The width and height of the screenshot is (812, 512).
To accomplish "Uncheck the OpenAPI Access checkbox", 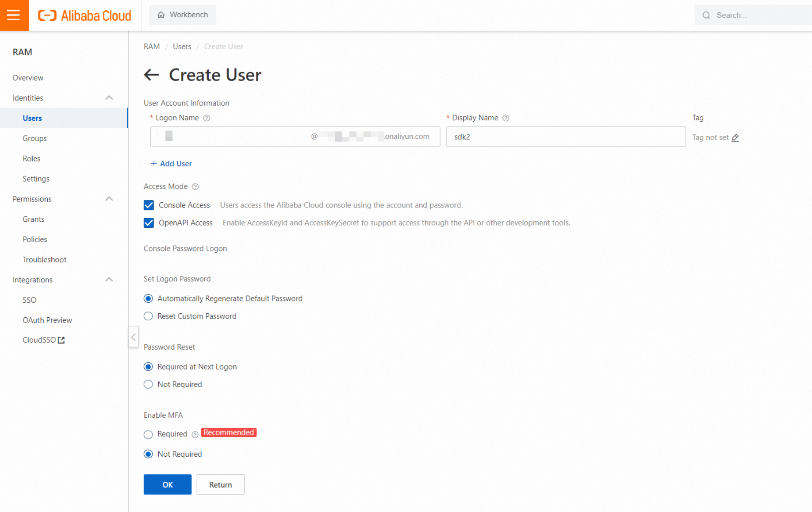I will click(149, 223).
